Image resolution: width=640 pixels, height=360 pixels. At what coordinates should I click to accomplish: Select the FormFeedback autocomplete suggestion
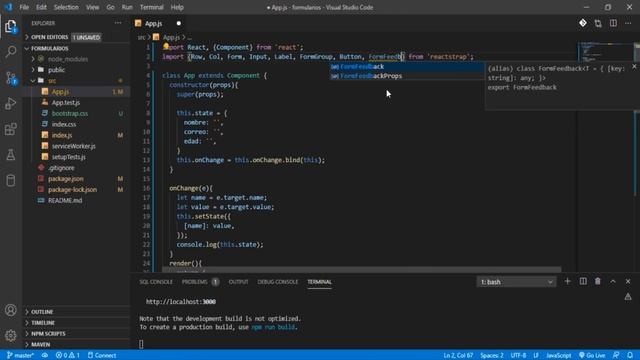coord(407,67)
